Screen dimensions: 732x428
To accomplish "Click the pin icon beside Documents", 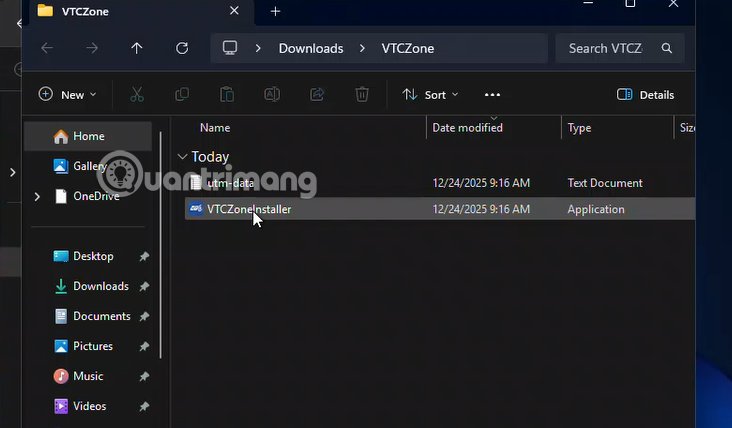I will [x=144, y=316].
